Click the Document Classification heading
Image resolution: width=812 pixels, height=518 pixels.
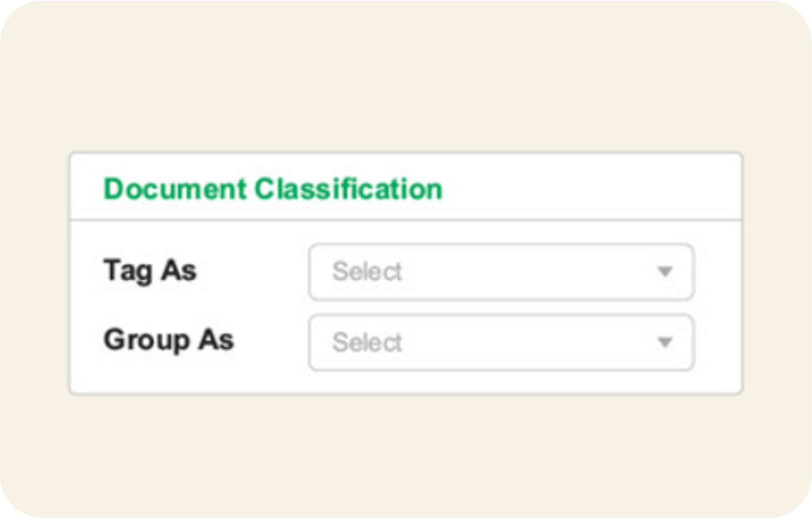[x=273, y=189]
